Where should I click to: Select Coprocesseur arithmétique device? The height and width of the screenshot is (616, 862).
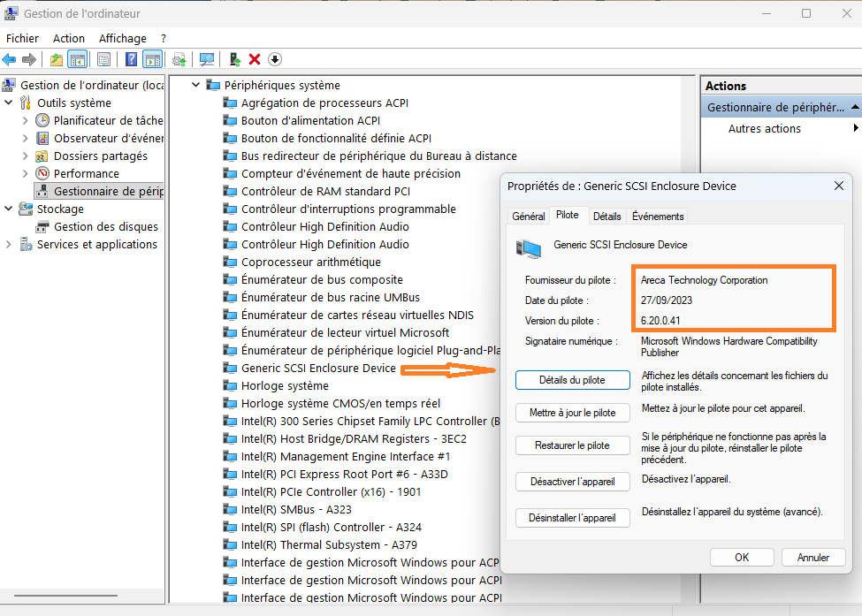click(311, 262)
